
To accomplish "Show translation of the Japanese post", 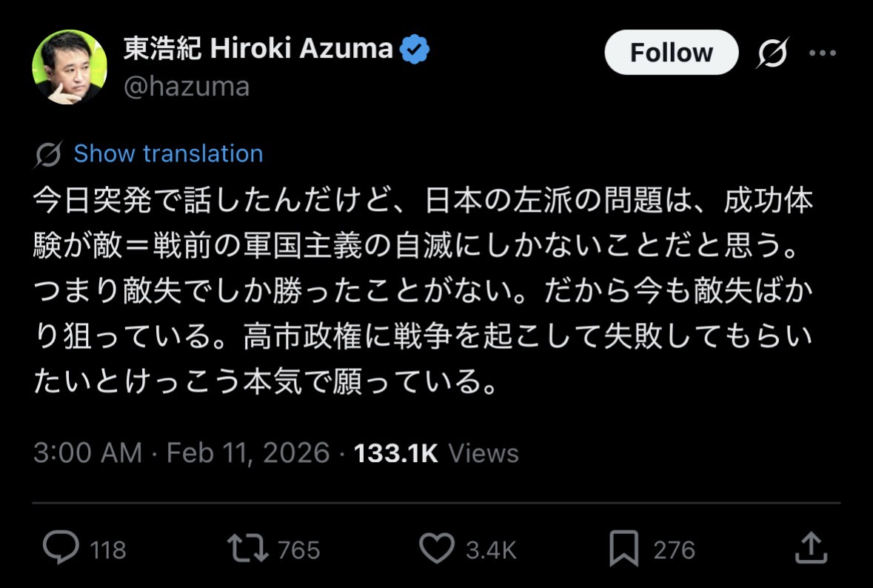I will point(168,153).
